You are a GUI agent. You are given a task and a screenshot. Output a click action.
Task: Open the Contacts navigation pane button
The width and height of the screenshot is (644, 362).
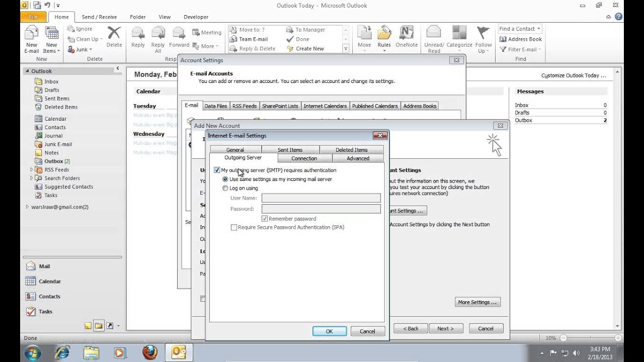point(72,297)
